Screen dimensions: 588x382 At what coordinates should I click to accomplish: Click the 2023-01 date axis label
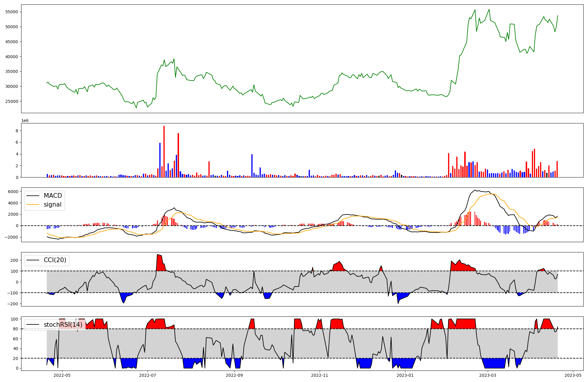pos(405,375)
